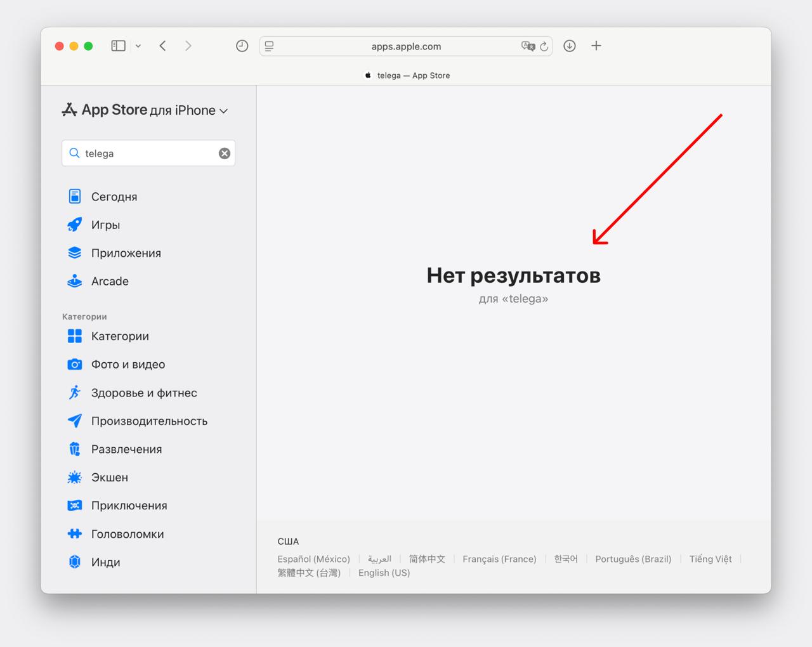
Task: Toggle the Safari sidebar visibility
Action: pos(117,45)
